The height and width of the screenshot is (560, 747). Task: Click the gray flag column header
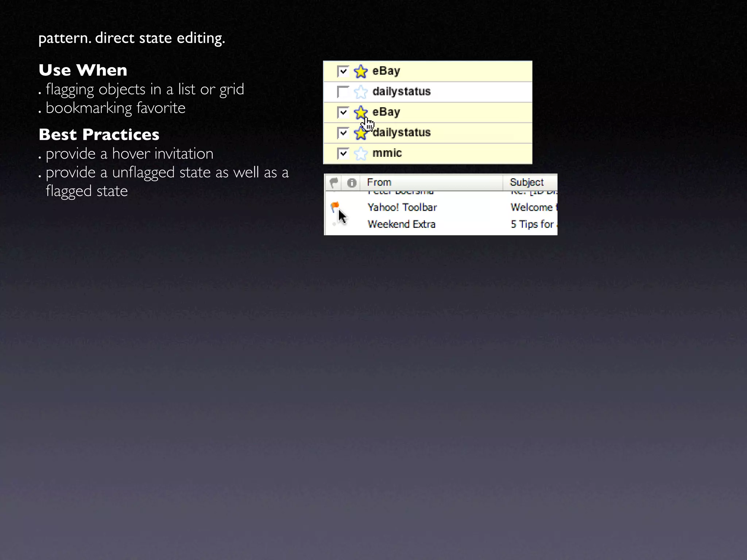coord(333,182)
